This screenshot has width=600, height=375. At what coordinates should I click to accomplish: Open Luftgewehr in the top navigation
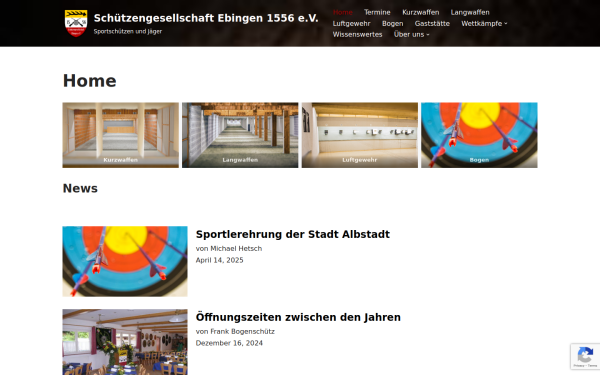pos(351,23)
